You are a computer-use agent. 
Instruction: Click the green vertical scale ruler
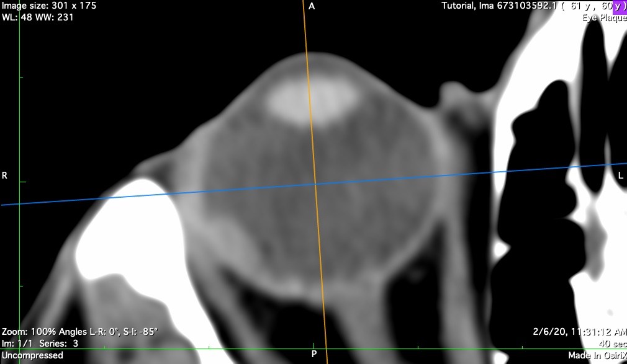20,186
